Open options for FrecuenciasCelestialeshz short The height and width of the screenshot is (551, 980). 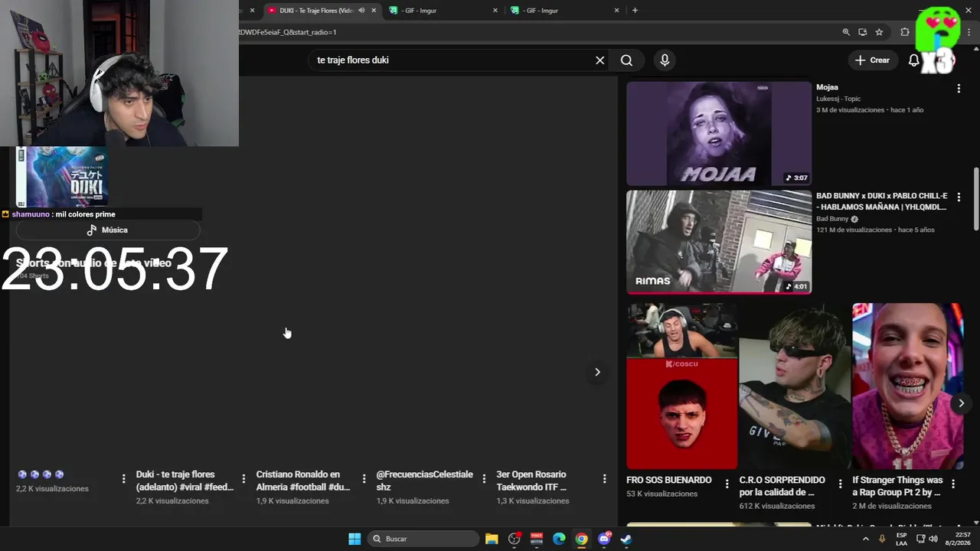pyautogui.click(x=484, y=479)
